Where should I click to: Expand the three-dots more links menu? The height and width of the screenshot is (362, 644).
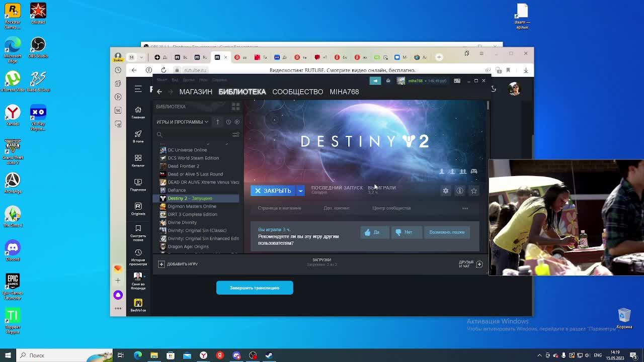click(x=465, y=208)
